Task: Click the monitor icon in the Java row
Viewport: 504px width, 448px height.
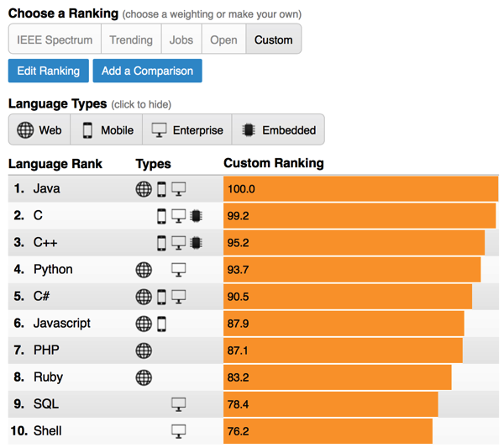Action: point(178,189)
